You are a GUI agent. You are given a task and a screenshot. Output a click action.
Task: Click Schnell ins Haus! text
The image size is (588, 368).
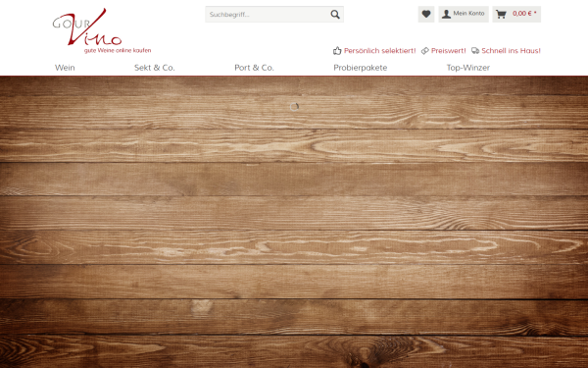tap(512, 51)
